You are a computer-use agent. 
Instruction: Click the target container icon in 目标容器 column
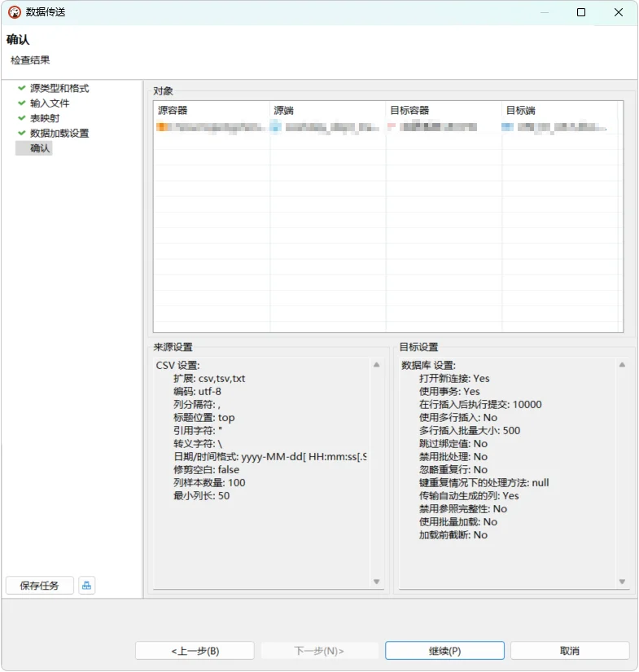tap(392, 126)
